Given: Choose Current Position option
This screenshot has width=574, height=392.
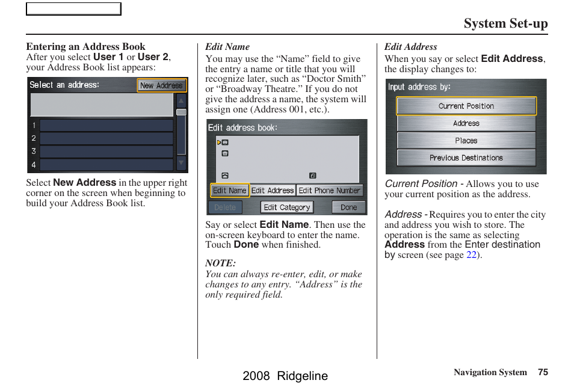Looking at the screenshot, I should coord(466,106).
